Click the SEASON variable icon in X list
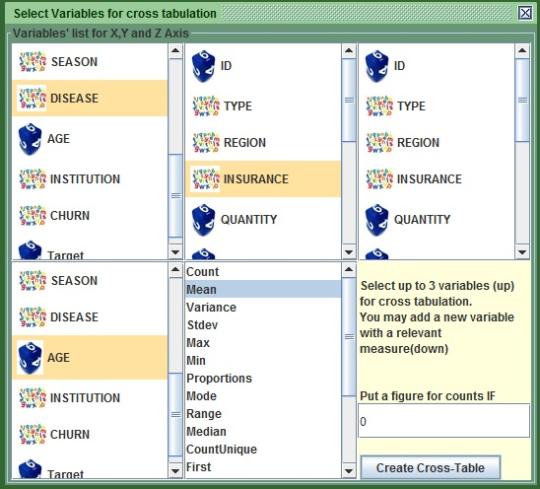Viewport: 540px width, 489px height. pyautogui.click(x=32, y=62)
